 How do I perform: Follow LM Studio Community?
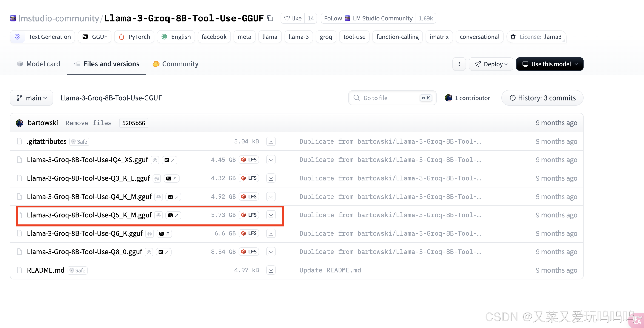tap(368, 18)
